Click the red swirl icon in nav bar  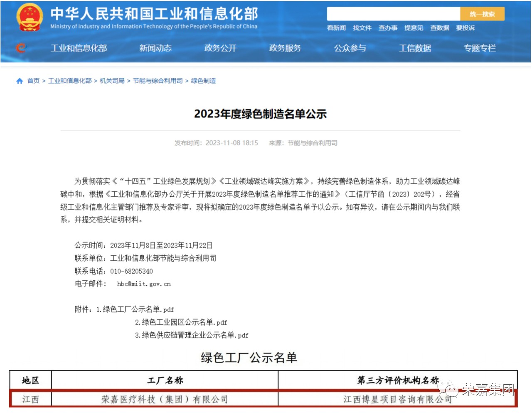21,48
